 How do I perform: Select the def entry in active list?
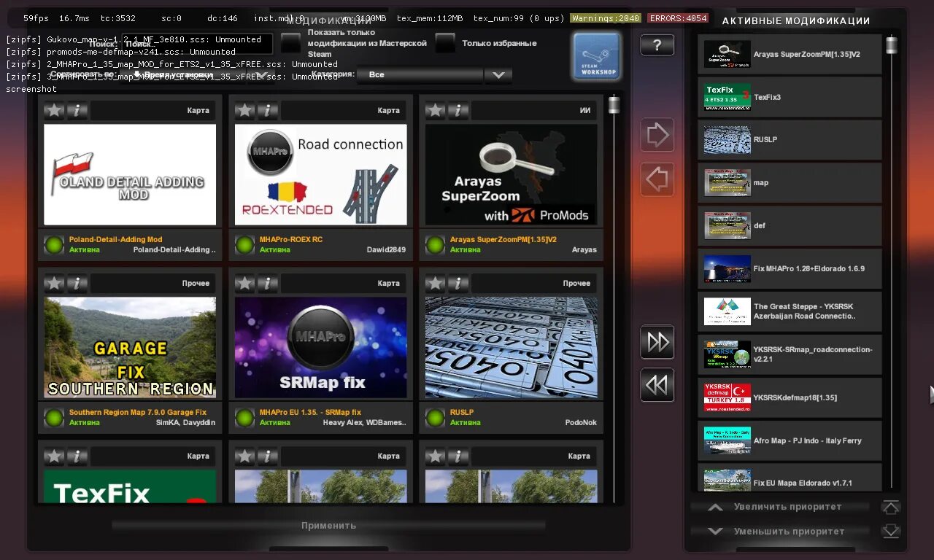pyautogui.click(x=790, y=226)
